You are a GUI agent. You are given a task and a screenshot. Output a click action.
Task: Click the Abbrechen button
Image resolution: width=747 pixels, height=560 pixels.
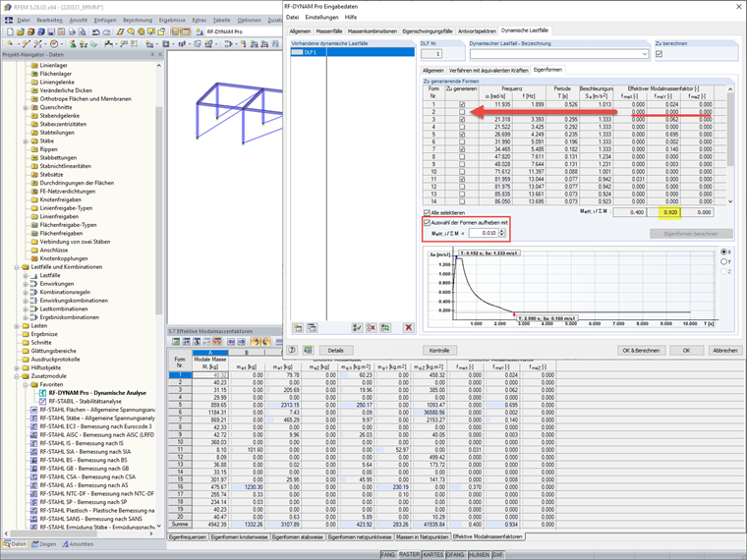[x=725, y=351]
